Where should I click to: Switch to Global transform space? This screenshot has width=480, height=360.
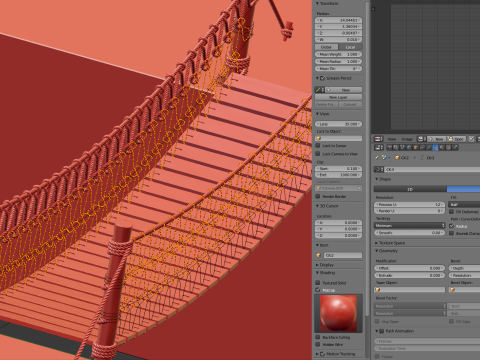click(x=326, y=47)
